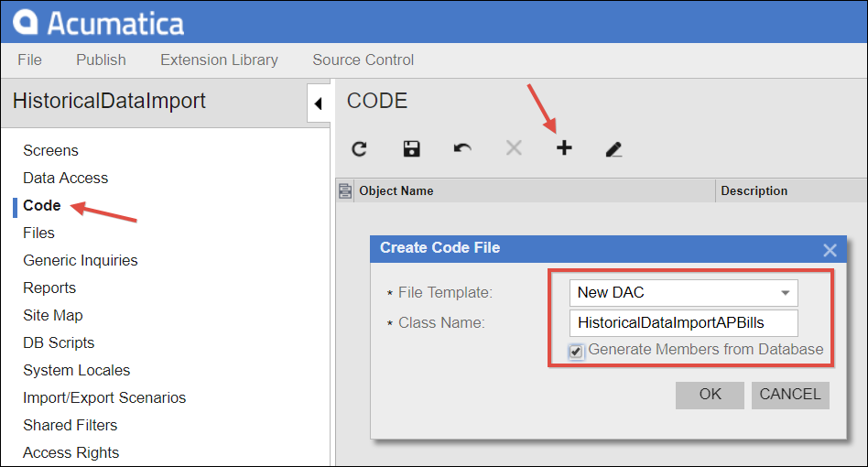The image size is (868, 467).
Task: Open Files in the sidebar
Action: tap(38, 233)
